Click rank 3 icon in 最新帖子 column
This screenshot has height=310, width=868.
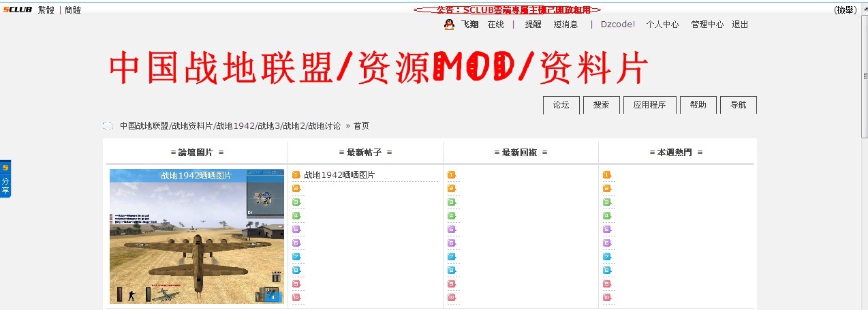[x=296, y=202]
